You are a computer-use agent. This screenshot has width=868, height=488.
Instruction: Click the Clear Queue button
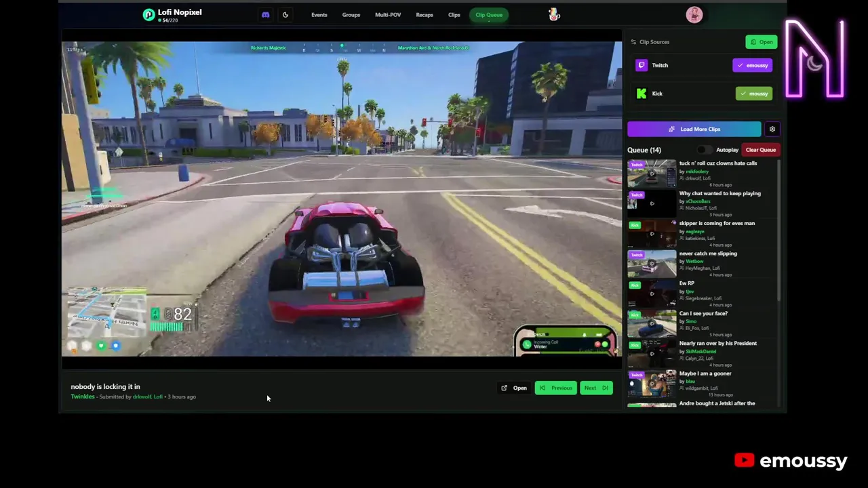tap(761, 150)
